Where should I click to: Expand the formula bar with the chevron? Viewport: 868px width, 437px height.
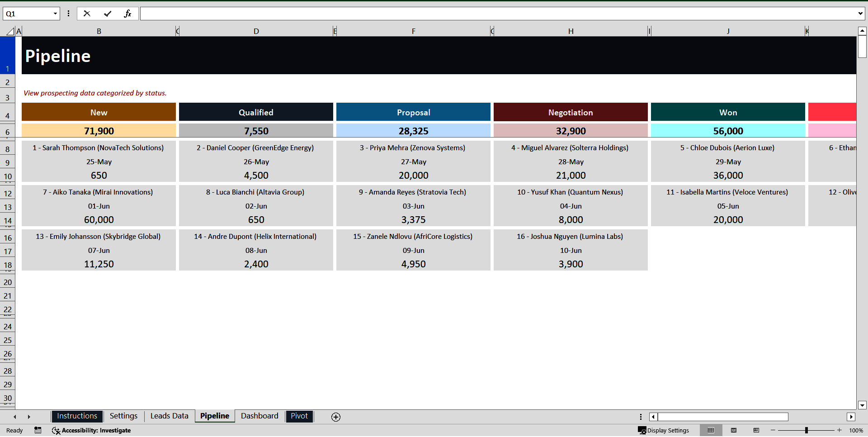pos(860,14)
